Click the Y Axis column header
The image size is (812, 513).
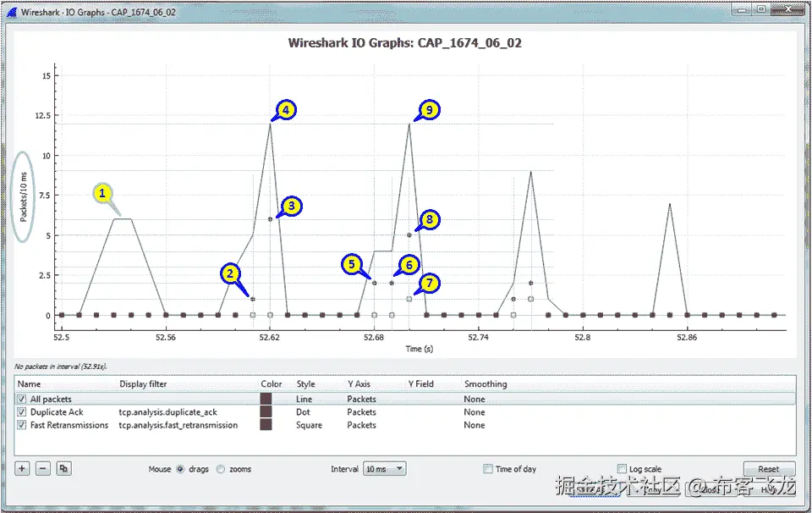click(x=359, y=384)
